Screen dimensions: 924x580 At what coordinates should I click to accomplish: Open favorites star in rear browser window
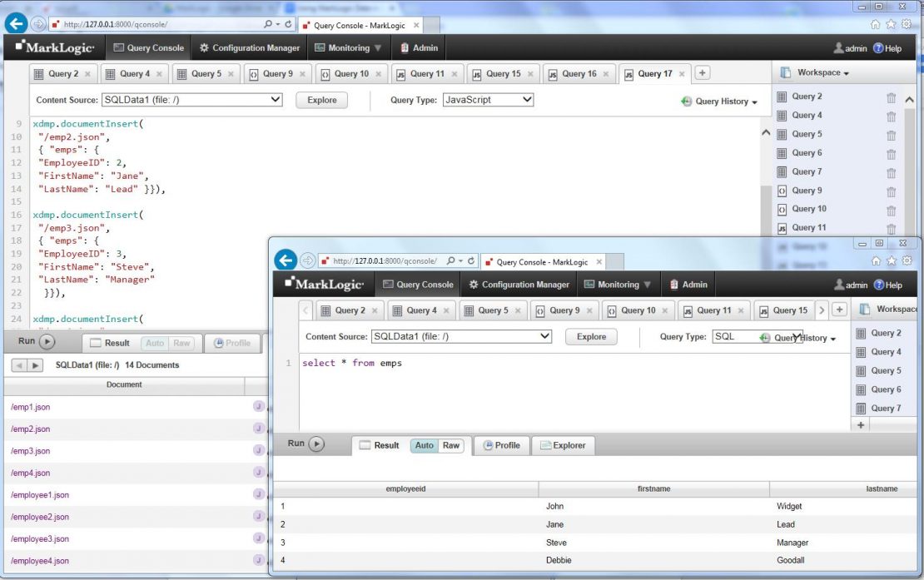pyautogui.click(x=891, y=24)
